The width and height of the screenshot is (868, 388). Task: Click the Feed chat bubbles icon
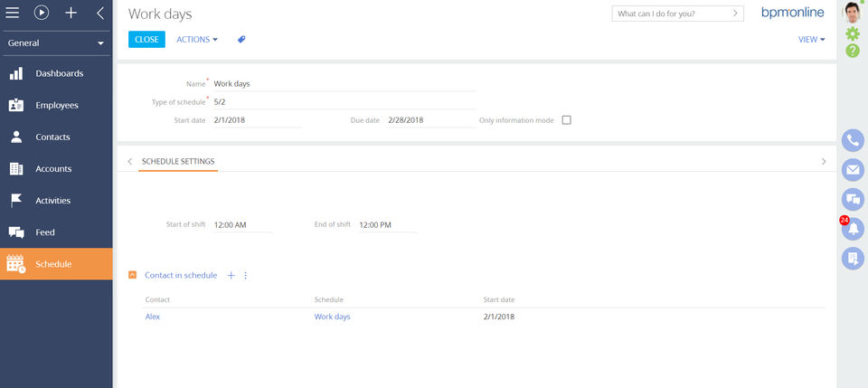[x=16, y=232]
